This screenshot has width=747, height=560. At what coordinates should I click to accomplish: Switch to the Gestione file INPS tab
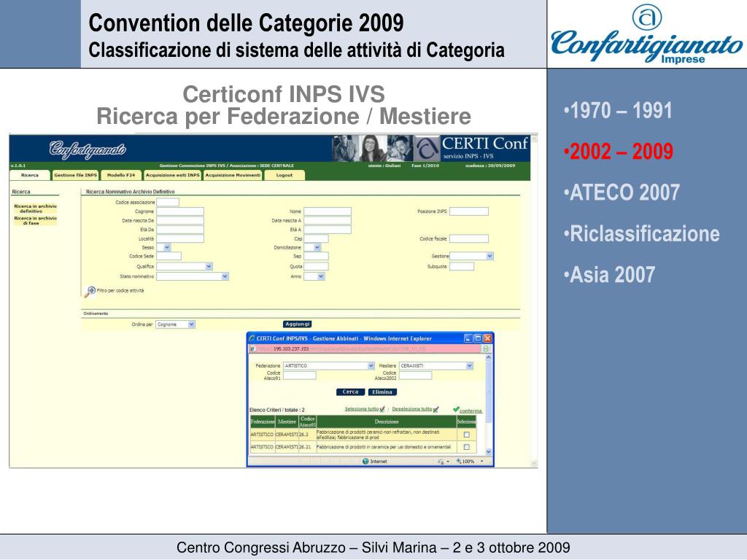75,175
